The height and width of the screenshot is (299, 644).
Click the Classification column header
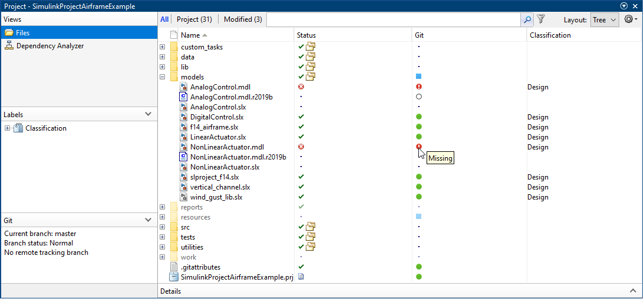pos(584,35)
